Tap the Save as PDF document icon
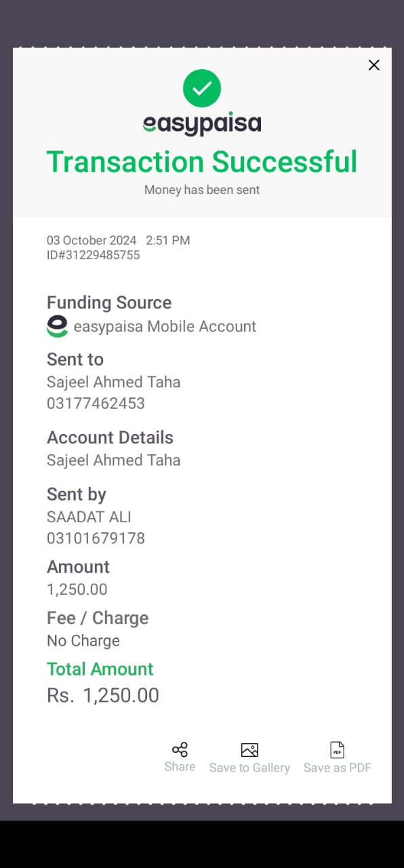Viewport: 404px width, 868px height. click(x=337, y=750)
